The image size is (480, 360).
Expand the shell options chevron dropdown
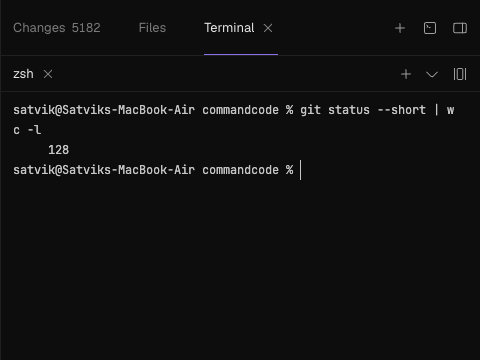coord(432,74)
